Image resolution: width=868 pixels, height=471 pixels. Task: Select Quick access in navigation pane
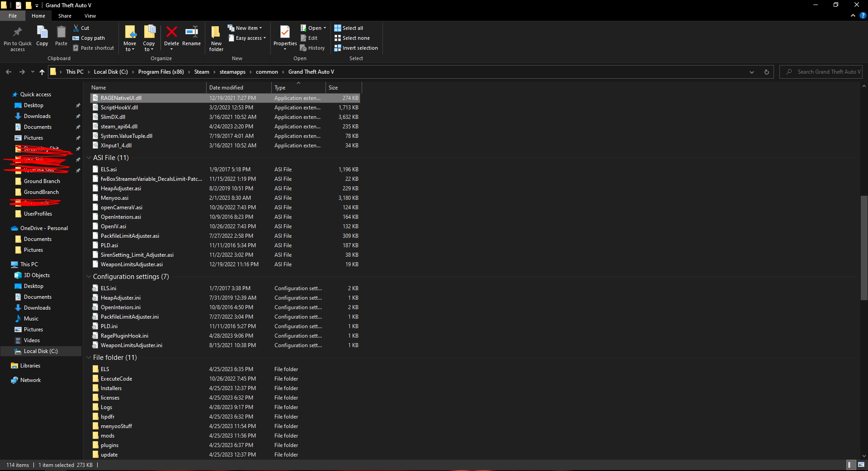[x=36, y=94]
